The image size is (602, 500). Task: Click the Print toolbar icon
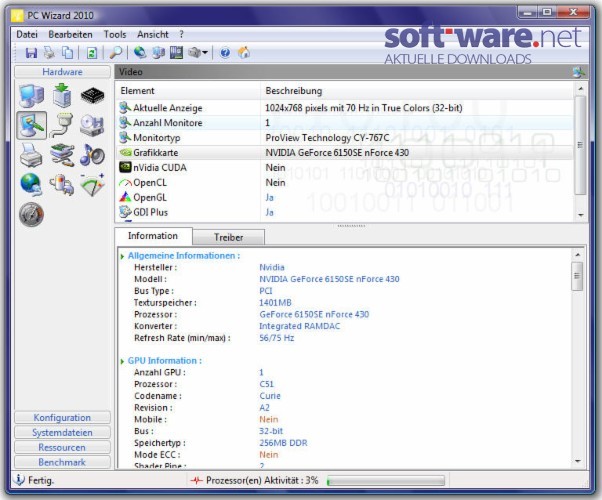pyautogui.click(x=49, y=53)
